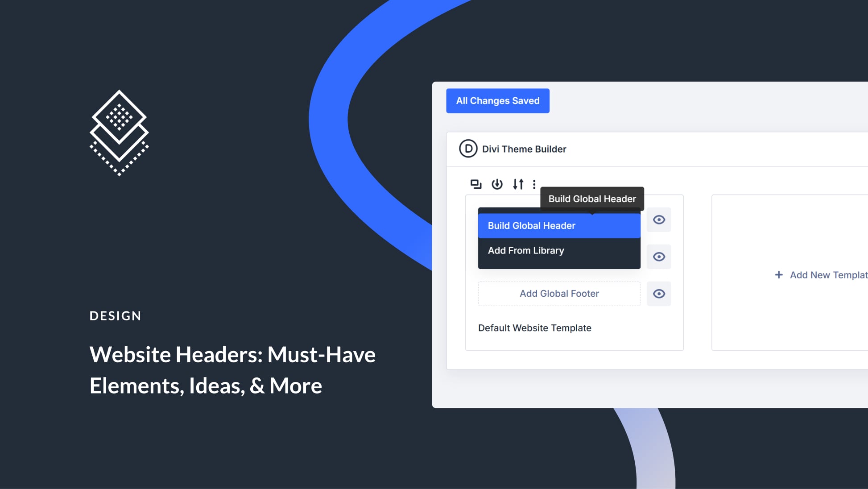Expand the template options dropdown
Screen dimensions: 868x489
pyautogui.click(x=535, y=184)
